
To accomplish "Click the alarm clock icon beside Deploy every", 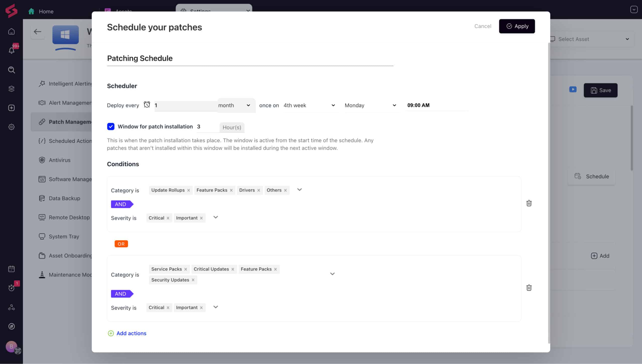I will (147, 105).
